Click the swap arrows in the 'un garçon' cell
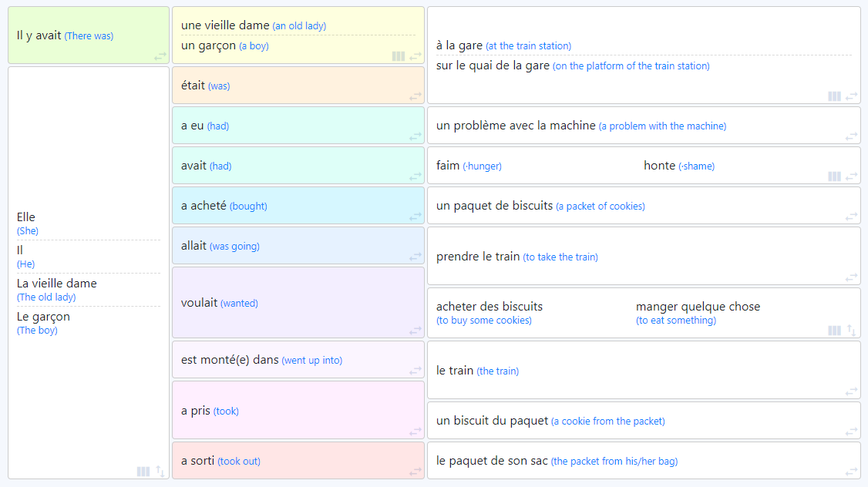868x487 pixels. pos(415,56)
